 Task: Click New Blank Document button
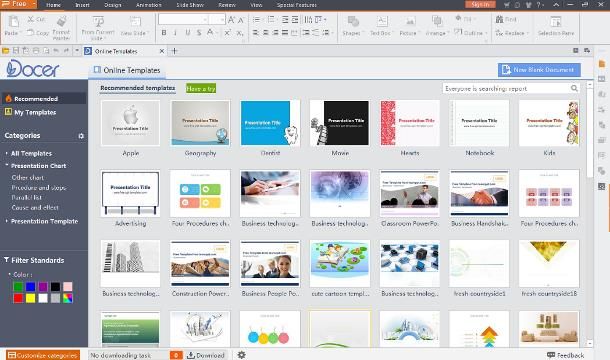click(x=539, y=70)
